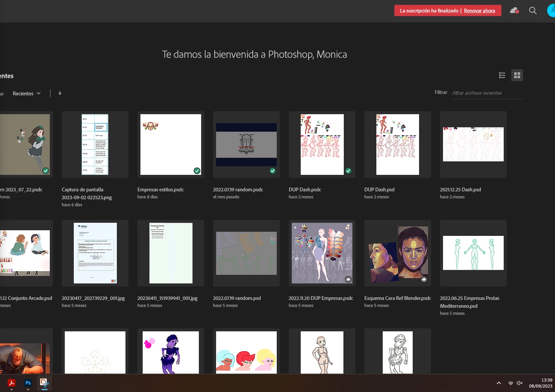Click the file name 2022.07.19 random.psd
The image size is (555, 392).
(x=237, y=298)
